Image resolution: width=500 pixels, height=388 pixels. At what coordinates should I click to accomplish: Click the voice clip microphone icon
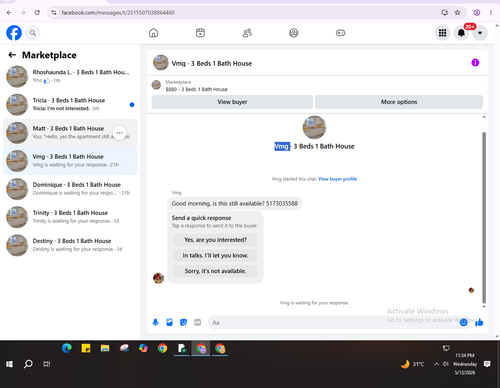tap(155, 322)
